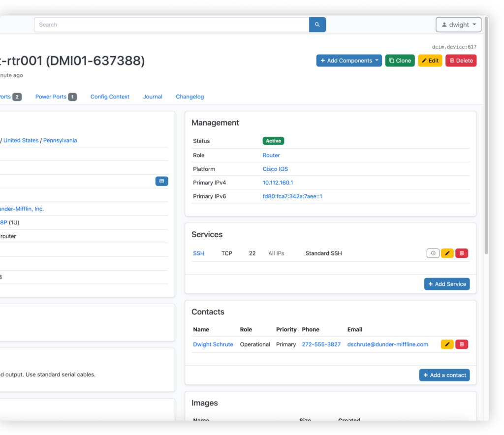Open the Journal tab
Screen dimensions: 504x435
[153, 96]
